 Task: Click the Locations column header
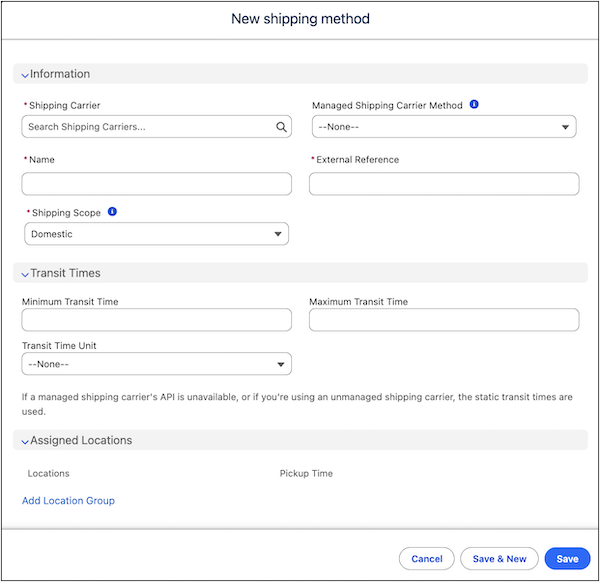point(49,473)
